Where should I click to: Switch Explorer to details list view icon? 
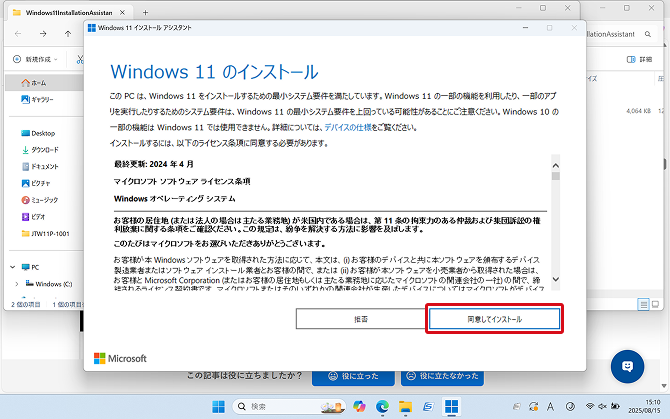643,305
